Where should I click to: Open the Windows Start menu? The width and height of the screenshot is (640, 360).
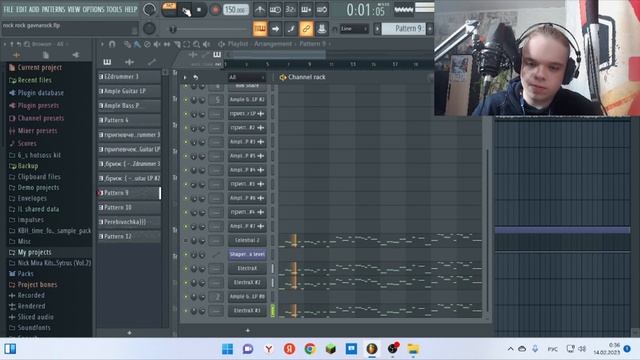point(227,349)
